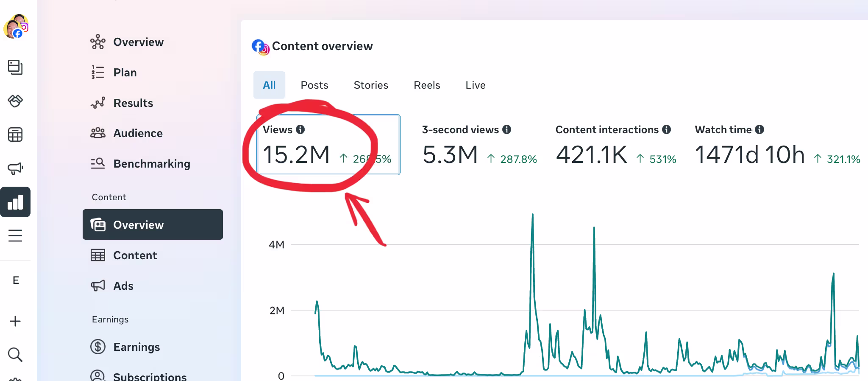This screenshot has height=381, width=868.
Task: Click the 4M axis label on chart
Action: [x=276, y=245]
